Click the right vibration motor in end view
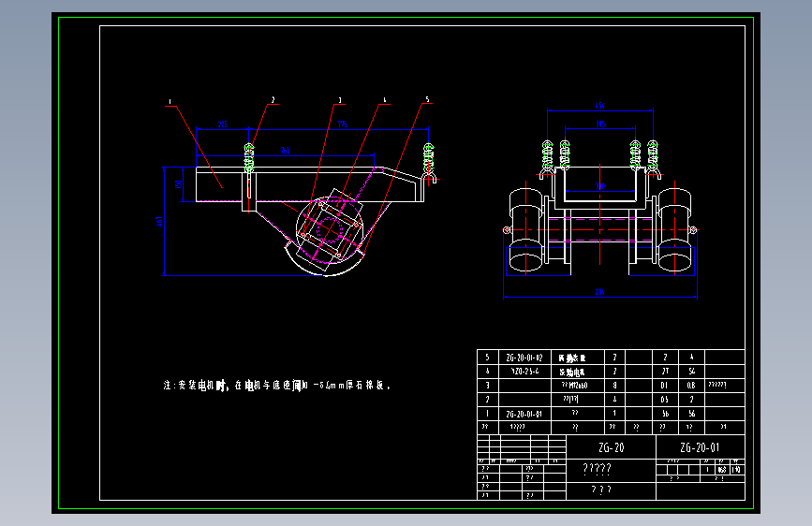This screenshot has width=812, height=526. point(674,230)
